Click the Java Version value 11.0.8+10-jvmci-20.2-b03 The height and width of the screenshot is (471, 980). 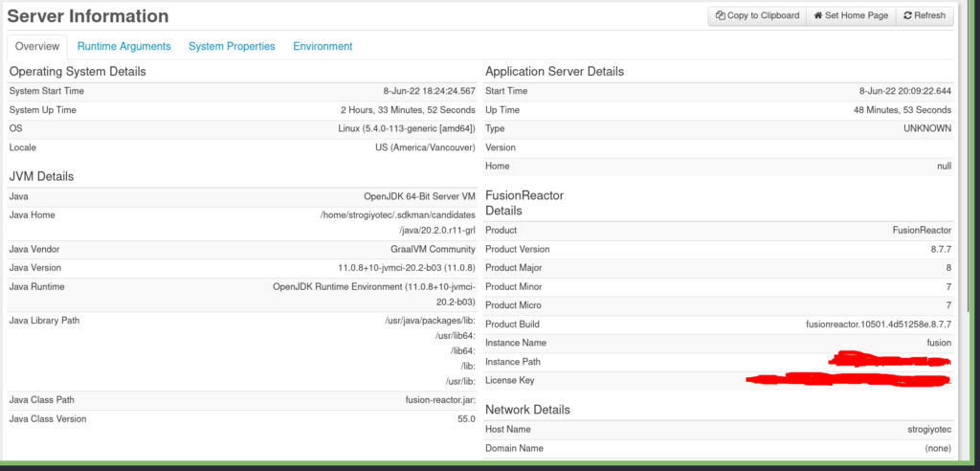point(407,268)
